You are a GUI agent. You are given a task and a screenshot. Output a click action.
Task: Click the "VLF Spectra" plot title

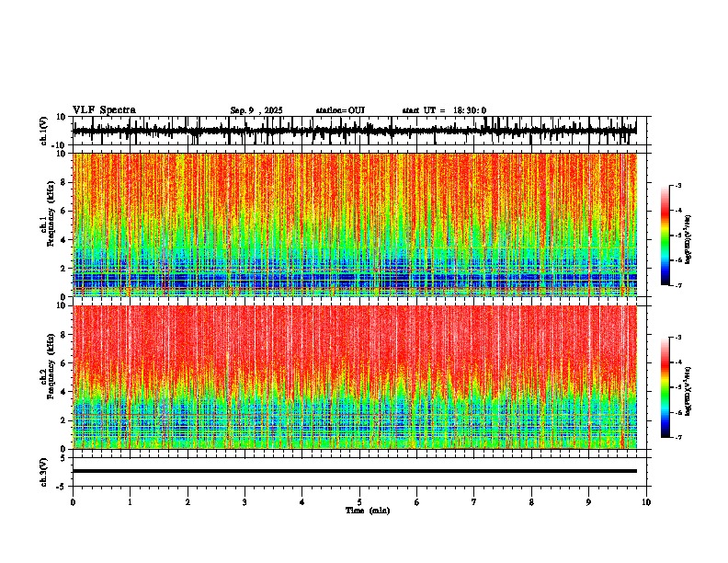[x=104, y=110]
